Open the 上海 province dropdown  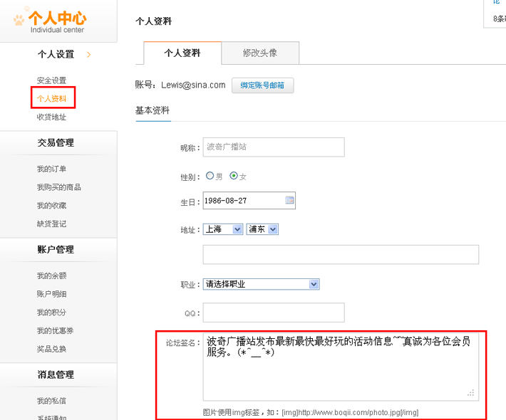point(222,229)
